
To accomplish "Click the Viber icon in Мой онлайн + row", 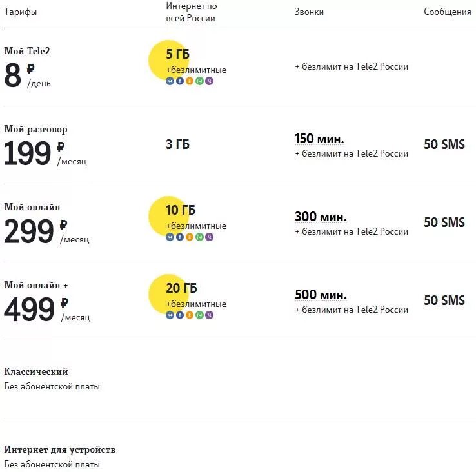I will tap(209, 315).
